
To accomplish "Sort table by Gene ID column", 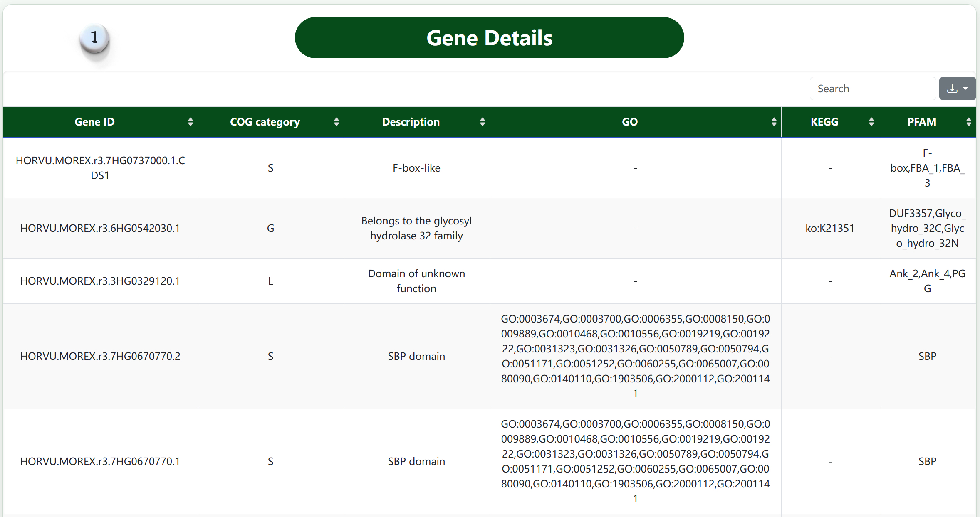I will point(100,122).
